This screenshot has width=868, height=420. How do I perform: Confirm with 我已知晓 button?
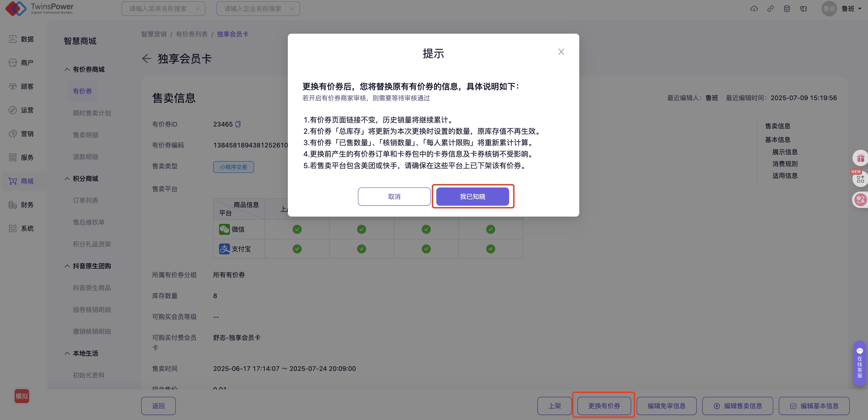point(472,196)
